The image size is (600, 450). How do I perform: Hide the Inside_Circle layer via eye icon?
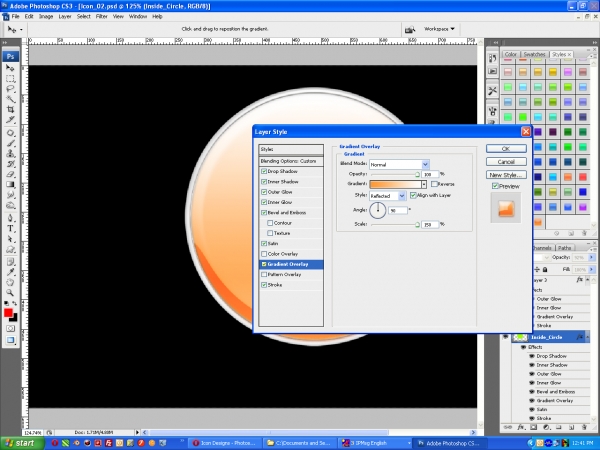coord(505,337)
